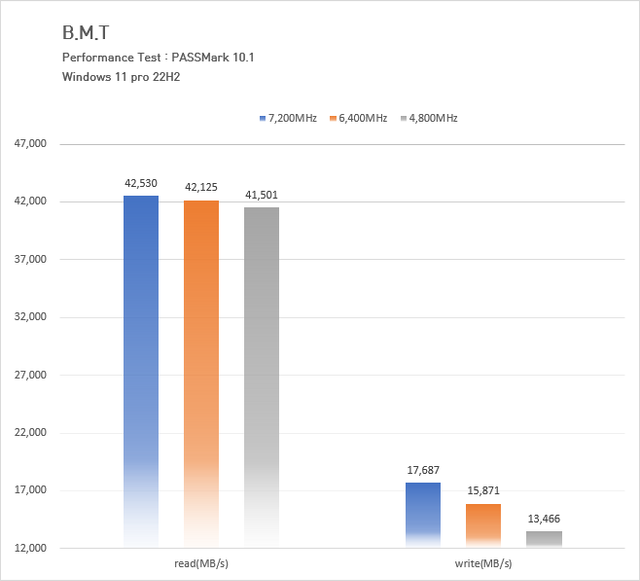Click the blue 7,200MHz legend swatch
Image resolution: width=640 pixels, height=581 pixels.
(x=263, y=118)
